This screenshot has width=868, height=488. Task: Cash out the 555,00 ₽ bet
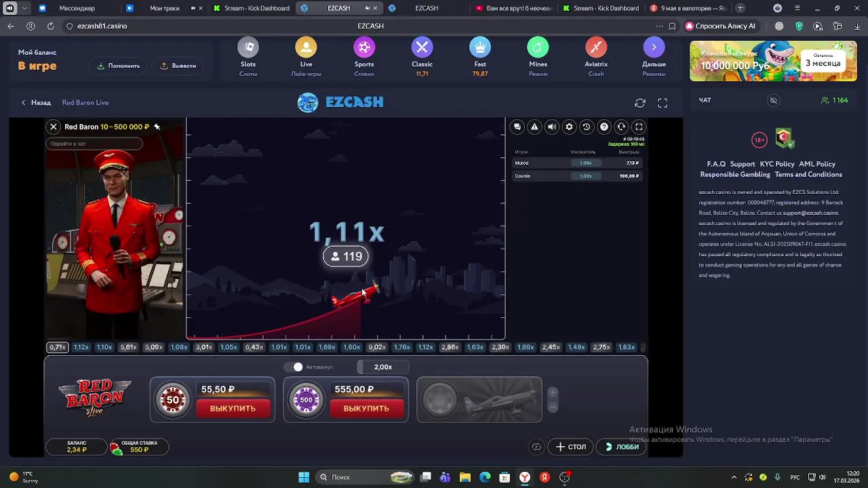[366, 408]
